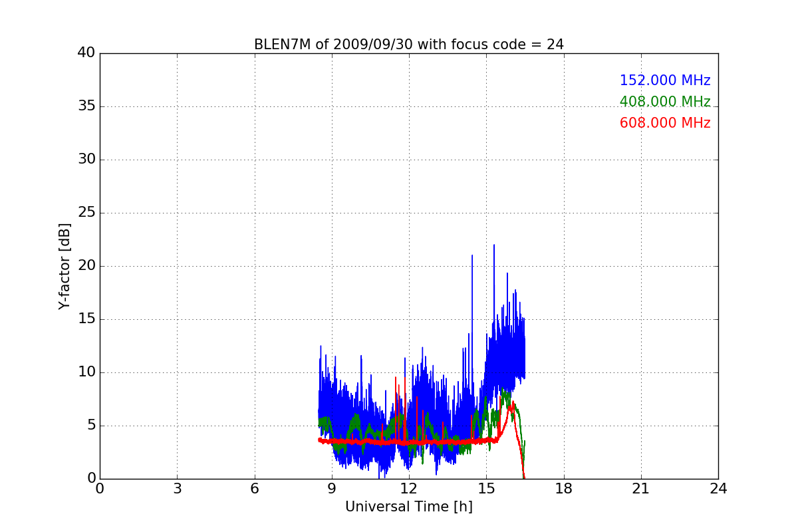The image size is (798, 532).
Task: Click the red 608 MHz curve hump peak
Action: (512, 402)
